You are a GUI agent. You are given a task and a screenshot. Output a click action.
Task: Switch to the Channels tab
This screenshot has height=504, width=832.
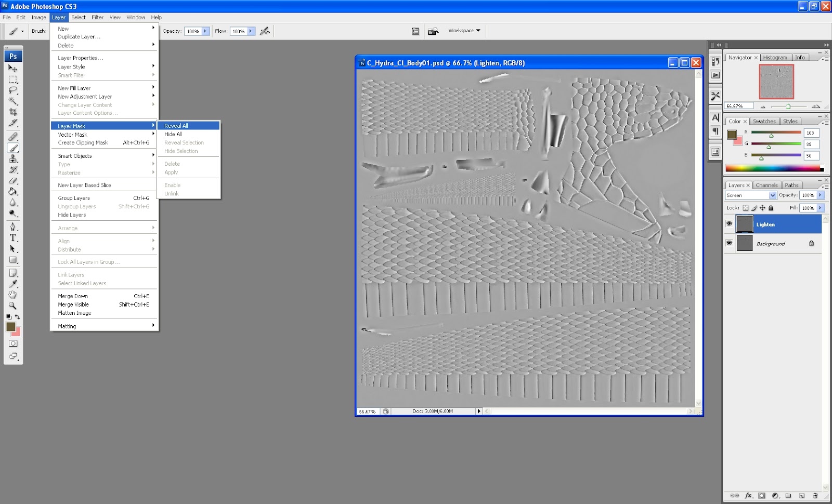pos(766,184)
